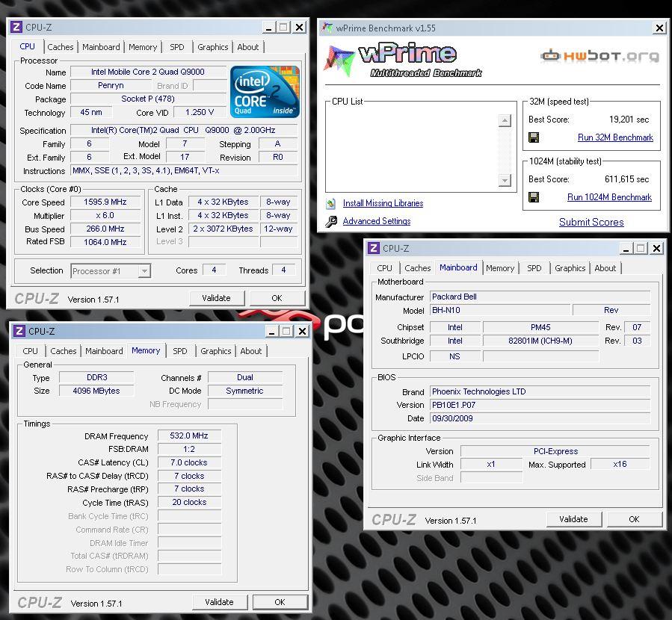672x620 pixels.
Task: Open the Caches tab in the top-left CPU-Z window
Action: pyautogui.click(x=61, y=47)
